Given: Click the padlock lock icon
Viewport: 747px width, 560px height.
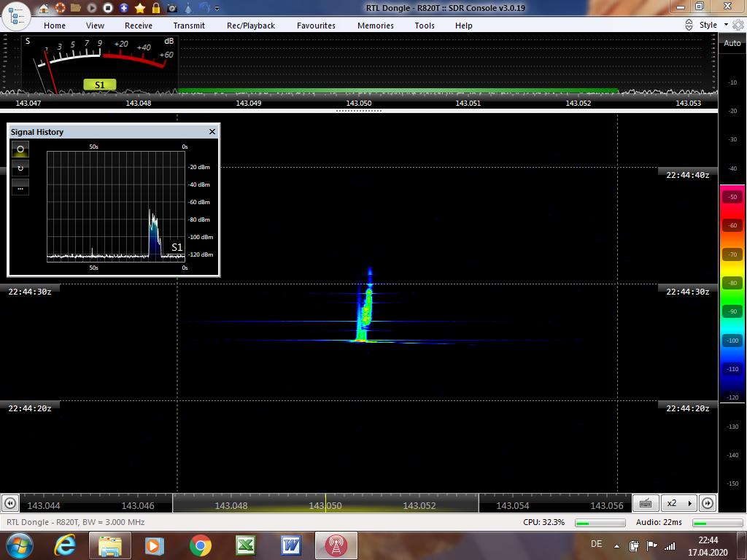Looking at the screenshot, I should [156, 8].
